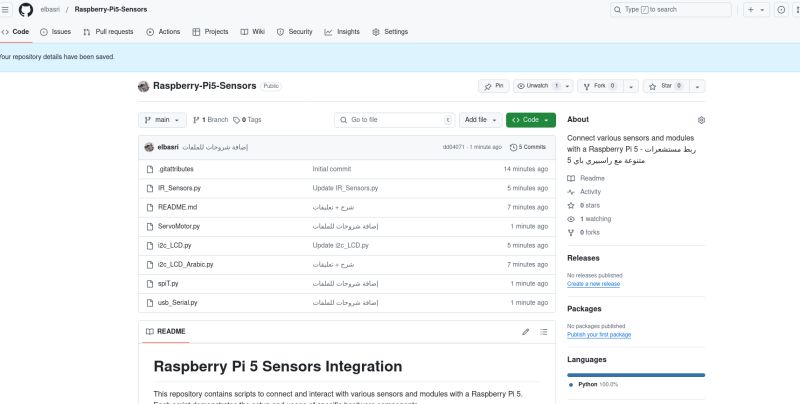Click the blue Python language bar

coord(636,375)
